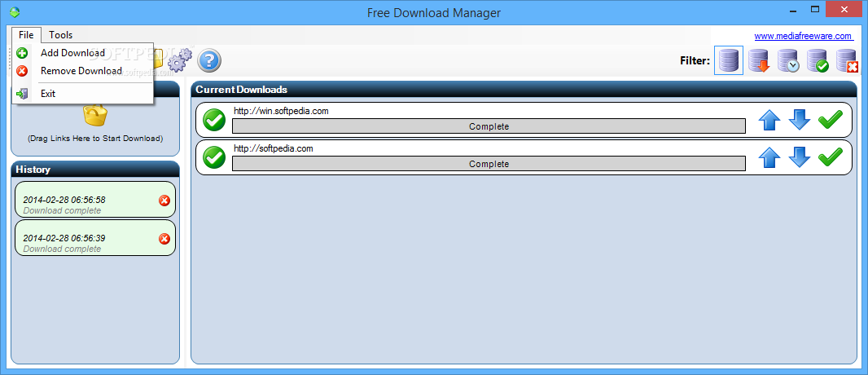Visit the www.mediafreeware.com link

click(803, 37)
